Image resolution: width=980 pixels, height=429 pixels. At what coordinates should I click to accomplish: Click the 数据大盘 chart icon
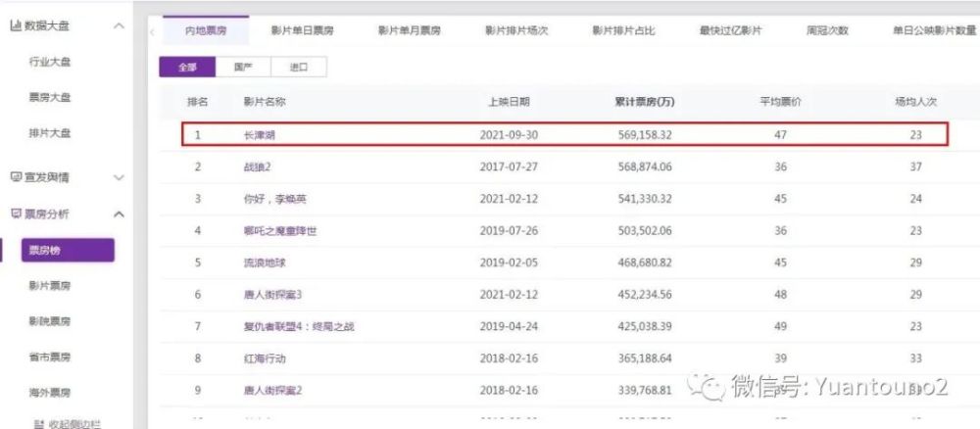click(16, 26)
